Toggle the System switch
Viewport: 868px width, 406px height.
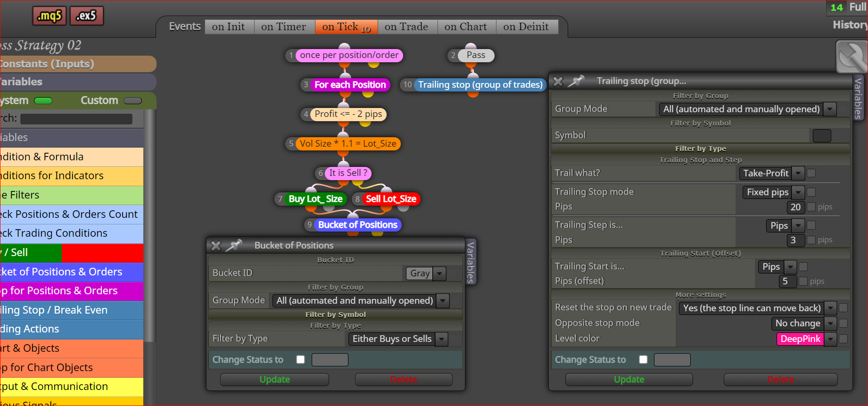pos(43,100)
